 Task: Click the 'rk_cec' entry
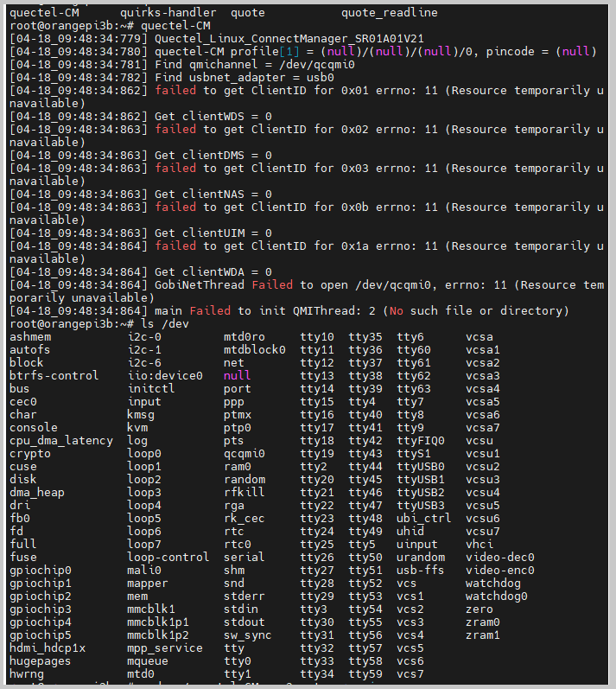click(244, 519)
